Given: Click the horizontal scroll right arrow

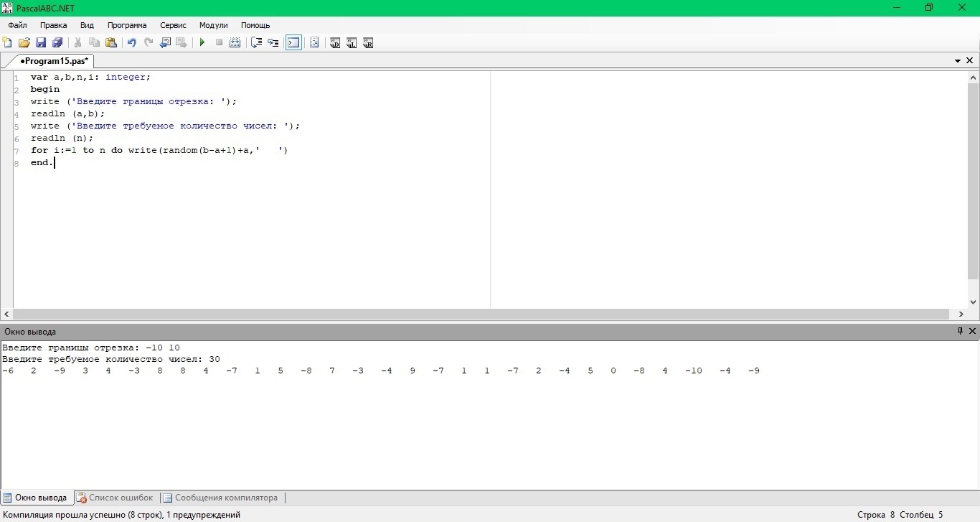Looking at the screenshot, I should pyautogui.click(x=961, y=314).
